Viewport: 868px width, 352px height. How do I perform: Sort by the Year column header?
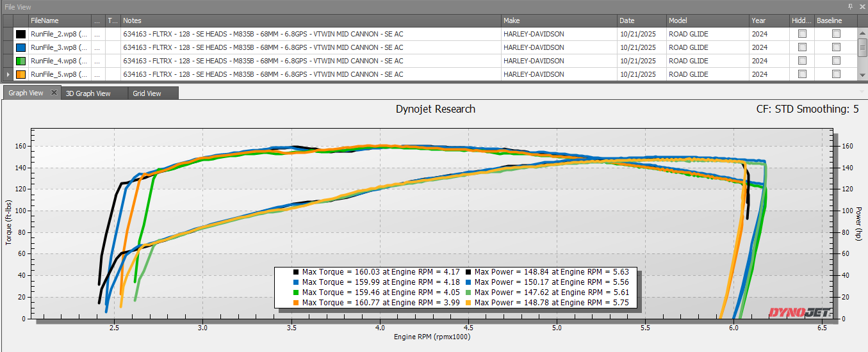coord(769,20)
